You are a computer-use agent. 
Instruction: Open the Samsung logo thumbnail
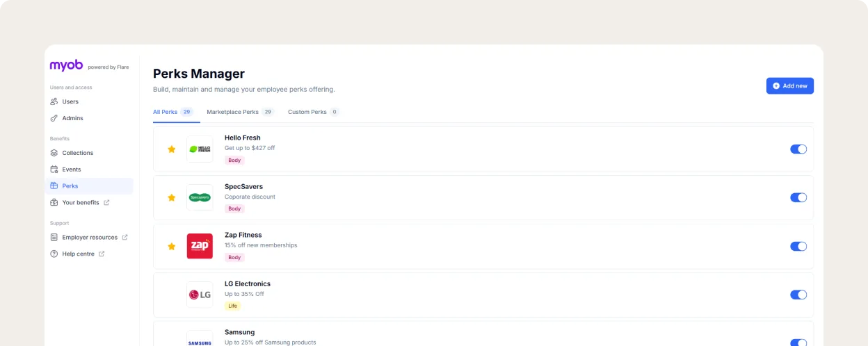200,338
